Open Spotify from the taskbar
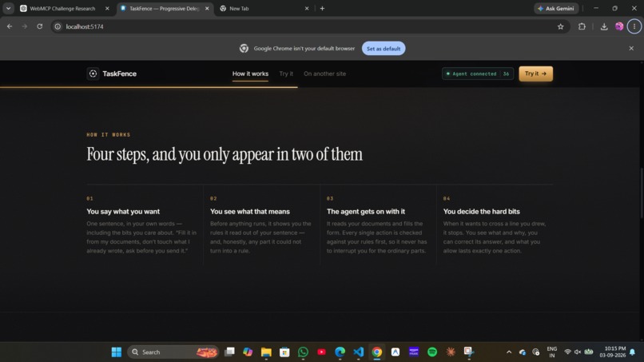The image size is (644, 362). pyautogui.click(x=432, y=352)
